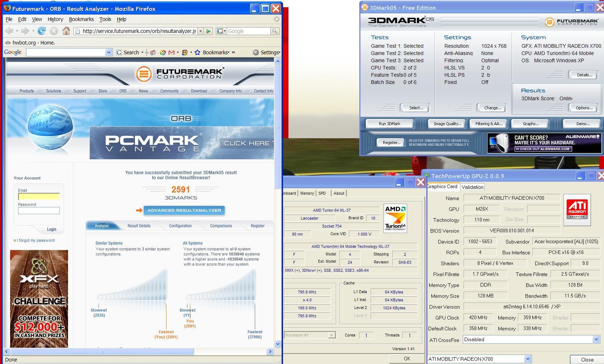Viewport: 604px width, 364px height.
Task: Click the Password input field
Action: coord(39,210)
